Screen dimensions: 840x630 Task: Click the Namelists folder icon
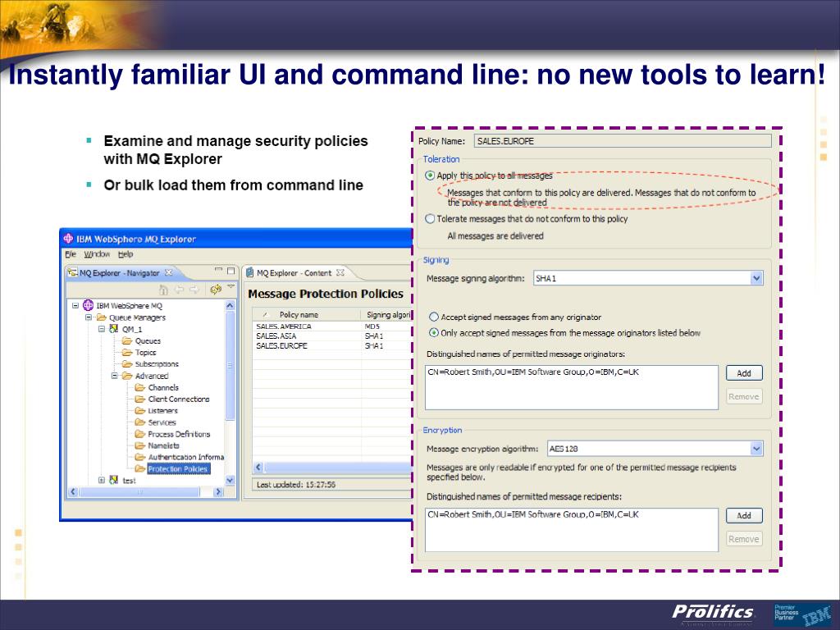[139, 445]
